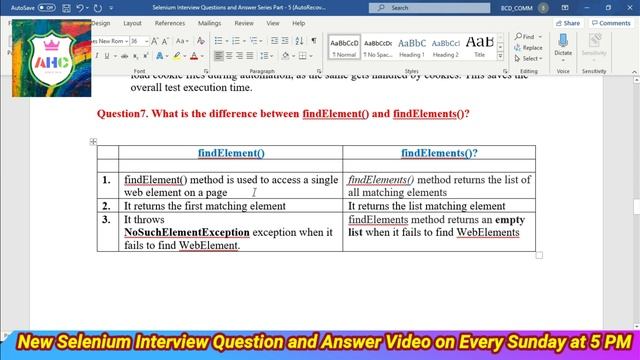
Task: Toggle Align Left
Action: pyautogui.click(x=219, y=56)
